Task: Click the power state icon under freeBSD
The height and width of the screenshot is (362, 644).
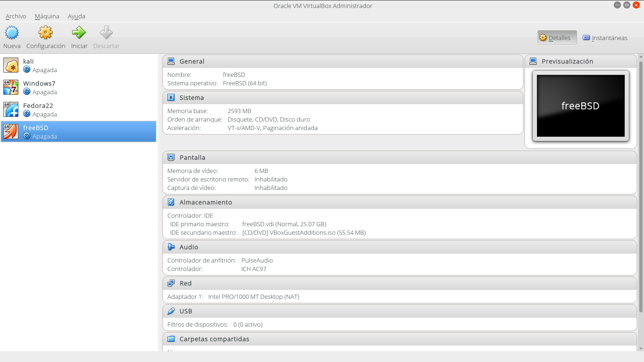Action: coord(27,136)
